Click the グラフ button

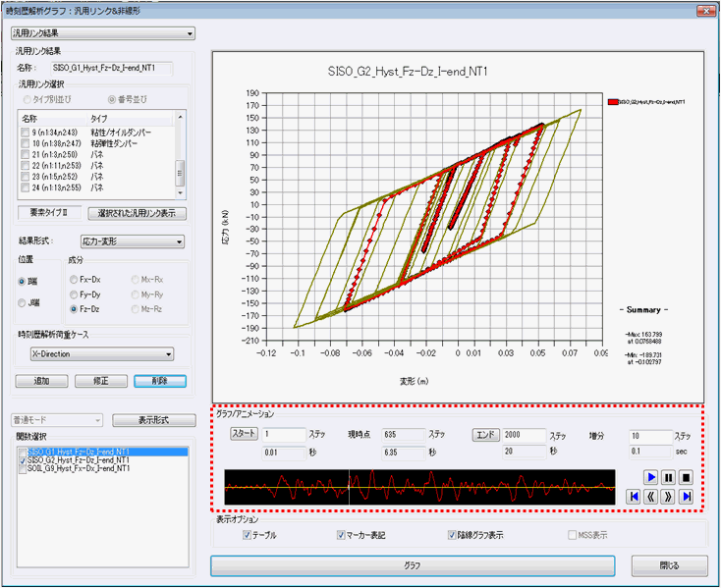(x=413, y=565)
